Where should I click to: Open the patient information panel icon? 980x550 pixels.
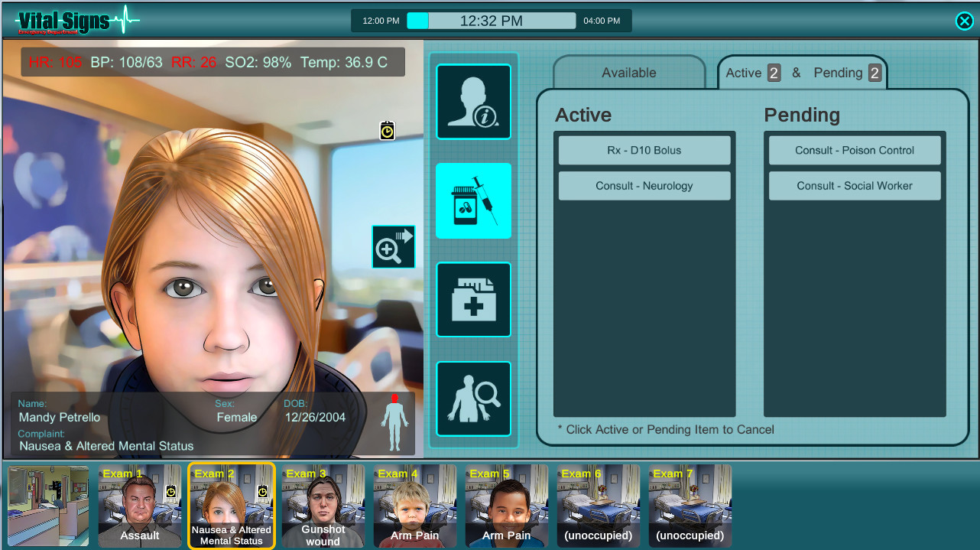pyautogui.click(x=473, y=102)
